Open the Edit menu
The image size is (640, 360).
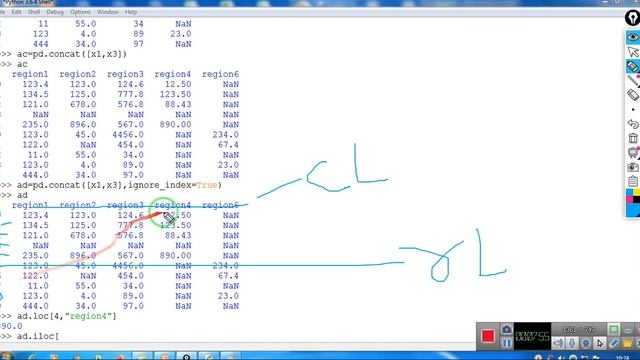(16, 12)
